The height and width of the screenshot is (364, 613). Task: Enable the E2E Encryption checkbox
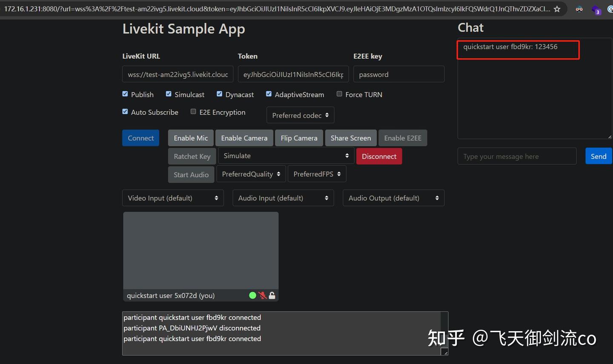click(193, 112)
